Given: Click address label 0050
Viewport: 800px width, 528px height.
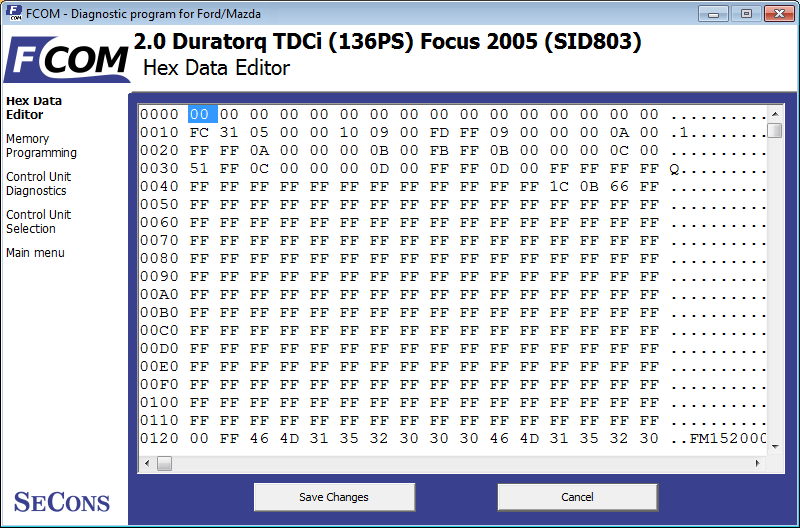Looking at the screenshot, I should click(159, 205).
